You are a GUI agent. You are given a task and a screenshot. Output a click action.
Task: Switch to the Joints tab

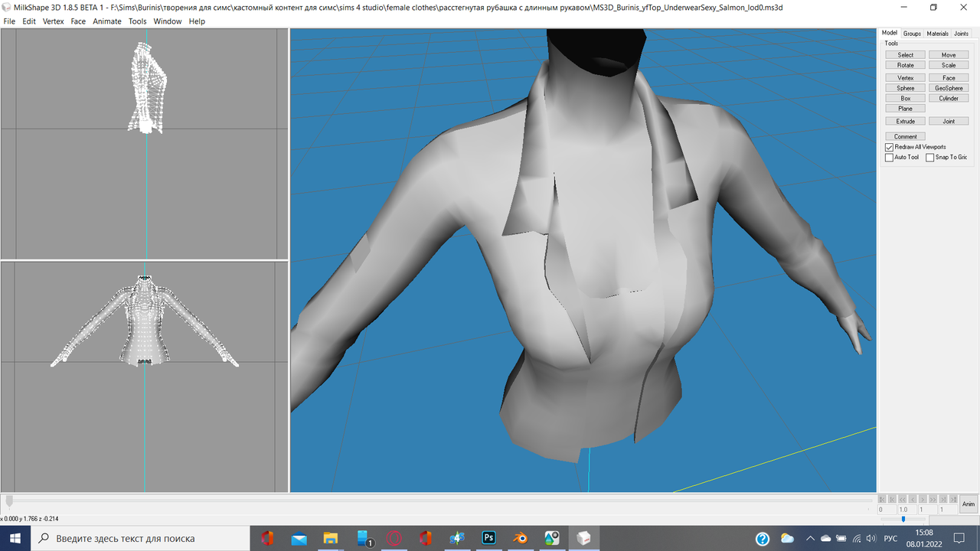pyautogui.click(x=961, y=34)
